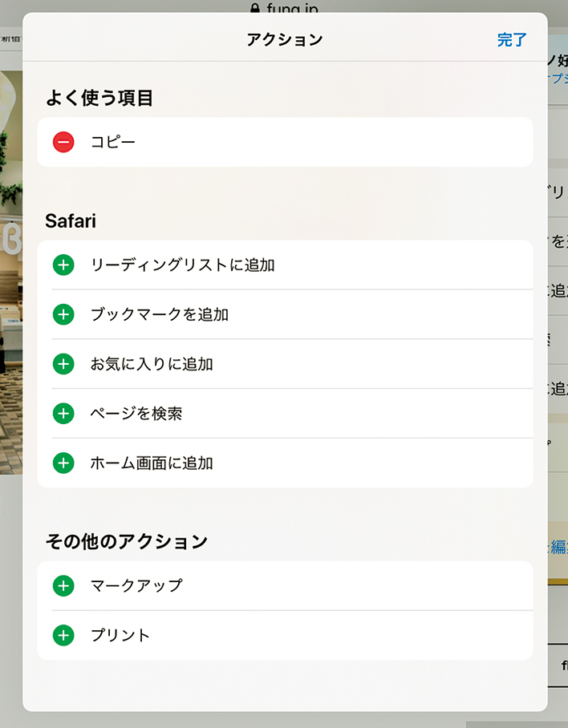Select the プリント row text
Viewport: 568px width, 728px height.
click(120, 635)
